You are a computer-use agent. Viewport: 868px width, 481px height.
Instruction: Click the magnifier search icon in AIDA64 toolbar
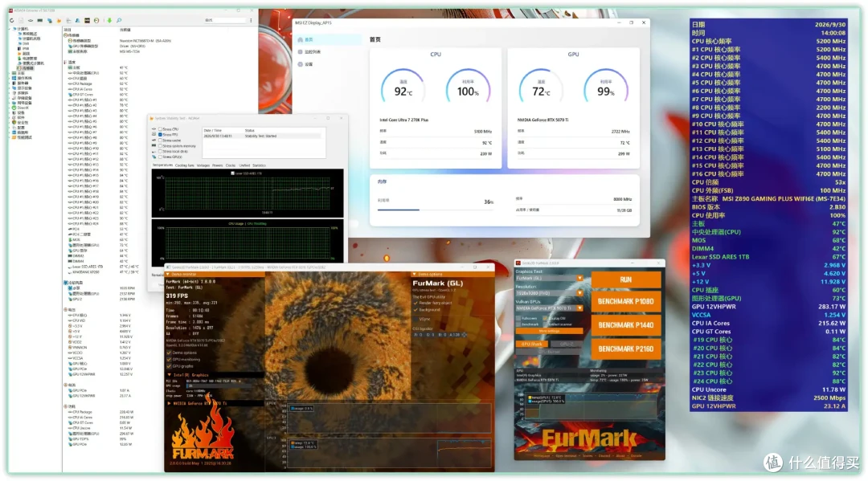click(x=118, y=20)
